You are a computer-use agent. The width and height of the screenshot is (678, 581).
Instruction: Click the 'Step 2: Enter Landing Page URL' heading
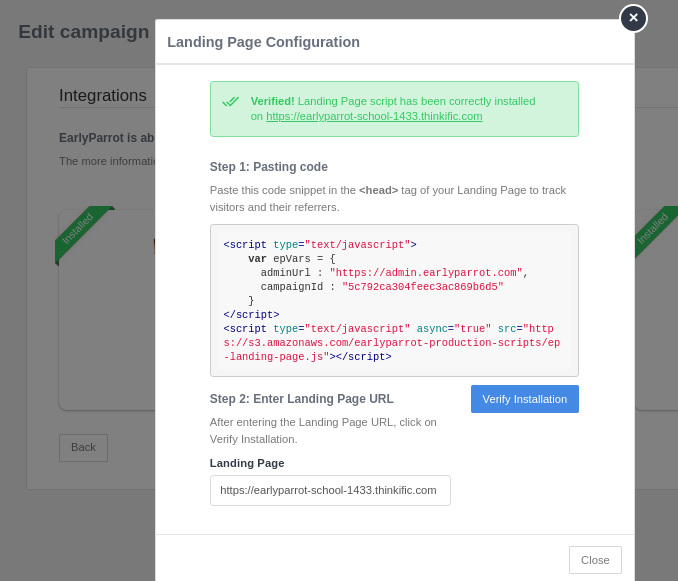click(301, 399)
